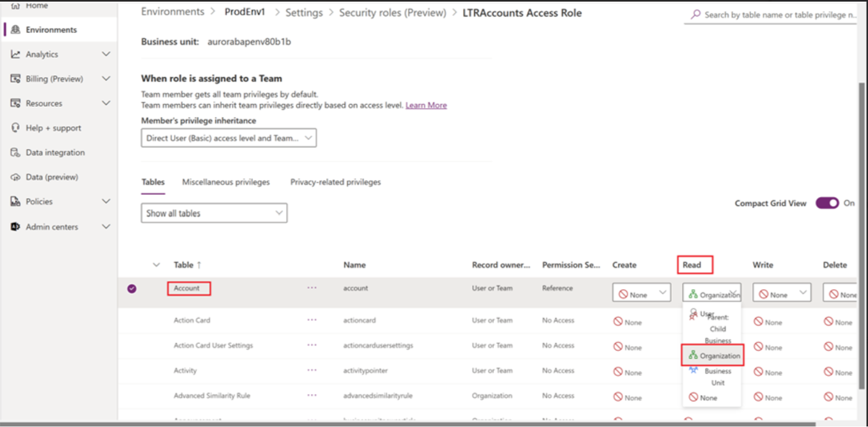
Task: Expand the Admin centers chevron
Action: (106, 227)
